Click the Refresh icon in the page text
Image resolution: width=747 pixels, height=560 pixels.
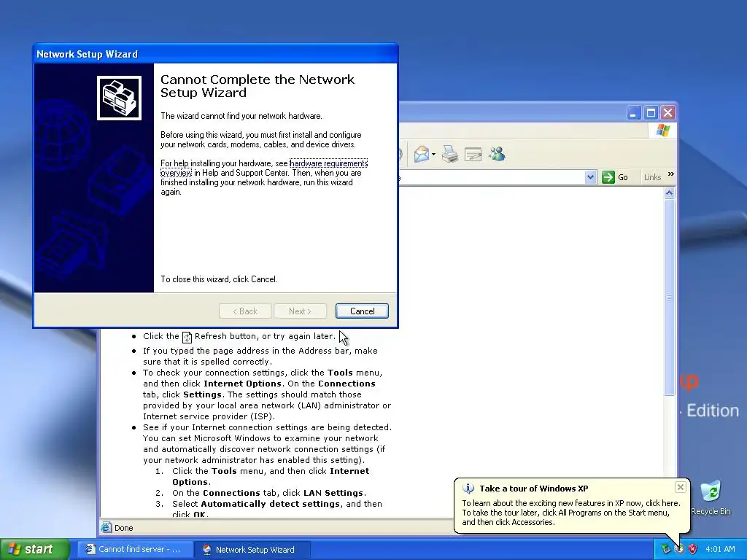point(187,337)
